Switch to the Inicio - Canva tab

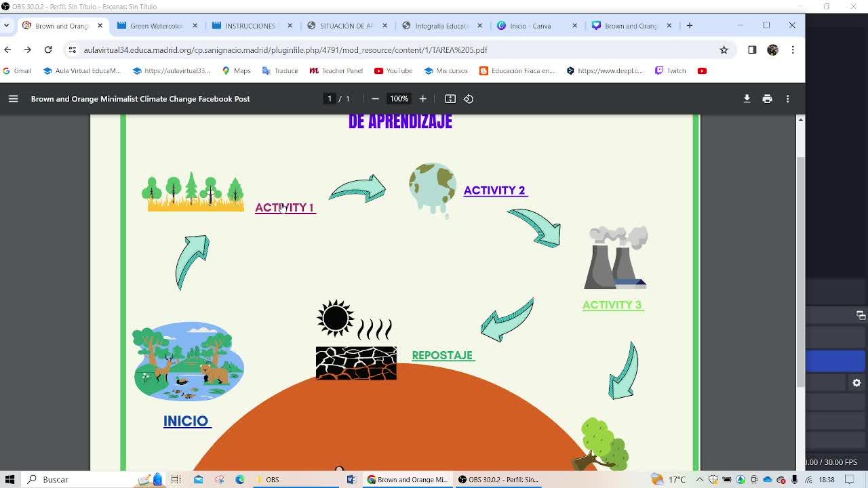pos(537,26)
